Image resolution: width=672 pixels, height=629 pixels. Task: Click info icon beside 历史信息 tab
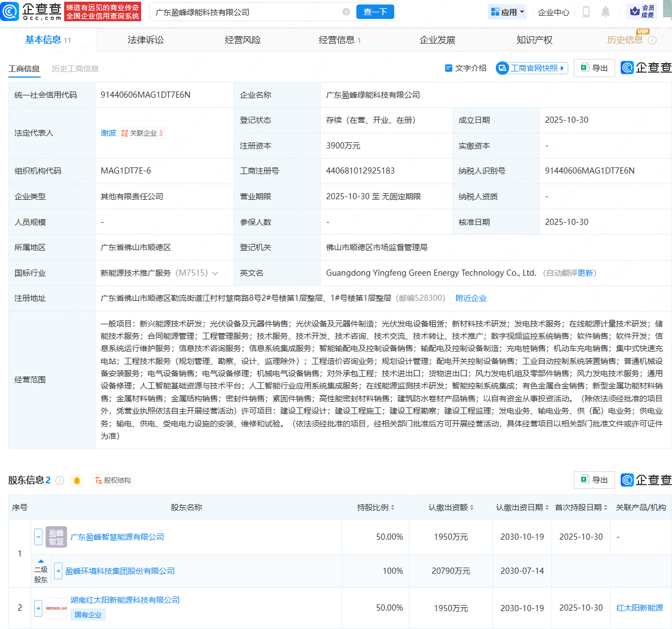pyautogui.click(x=652, y=40)
